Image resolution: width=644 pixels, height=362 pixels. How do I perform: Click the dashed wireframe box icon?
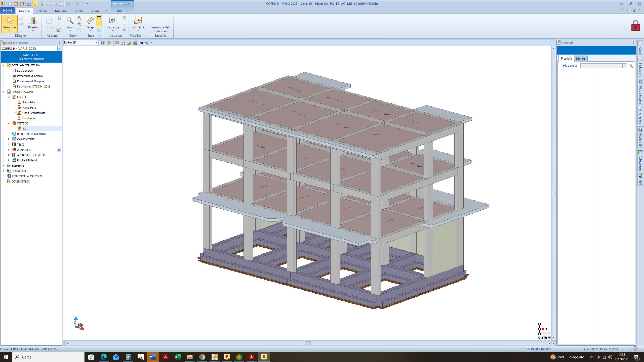(123, 43)
